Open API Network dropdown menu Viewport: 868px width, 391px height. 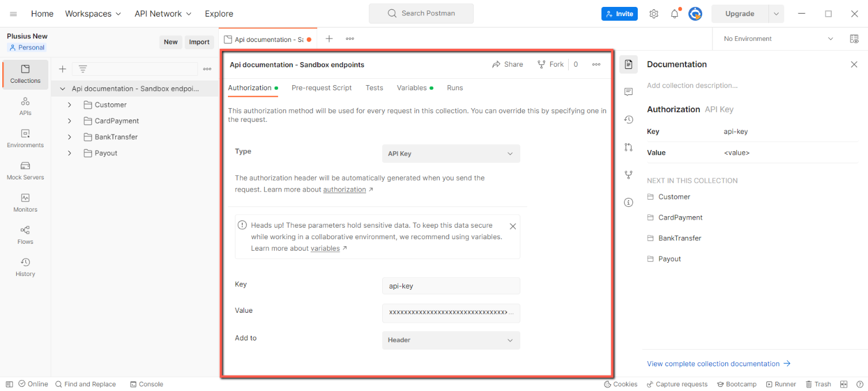point(163,14)
